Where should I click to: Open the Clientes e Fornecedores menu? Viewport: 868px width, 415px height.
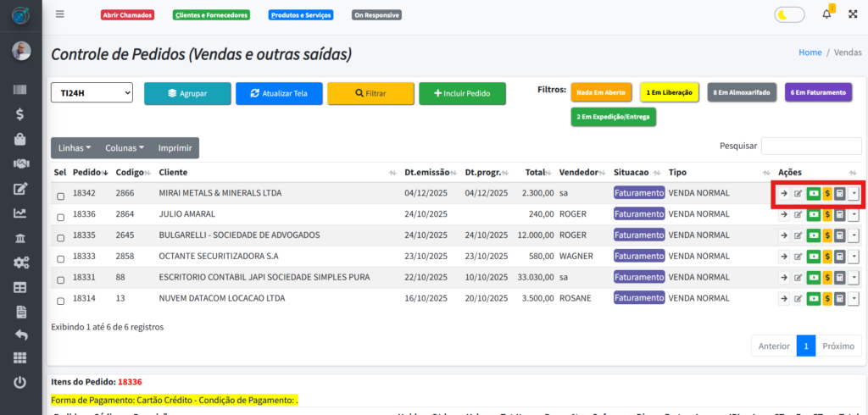(x=211, y=15)
